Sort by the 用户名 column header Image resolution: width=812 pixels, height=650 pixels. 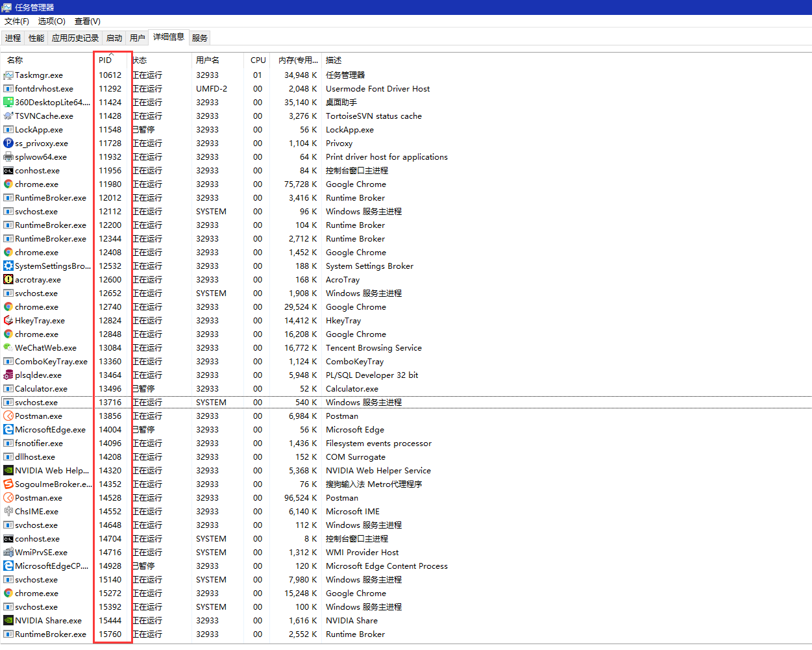(x=217, y=60)
